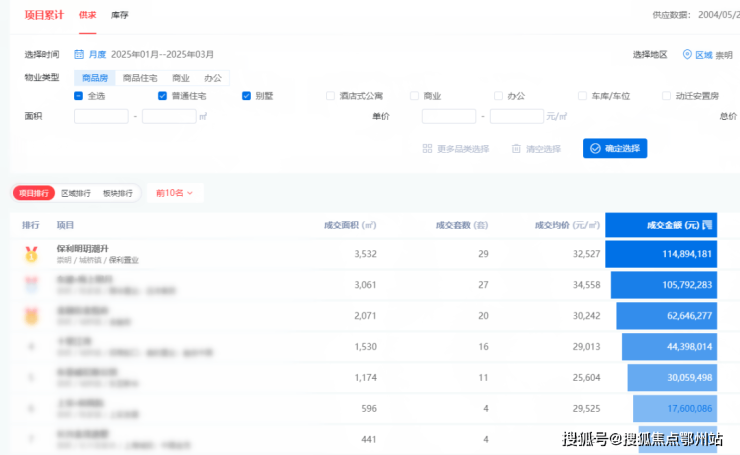Click the minimum 面积 input field

click(101, 116)
